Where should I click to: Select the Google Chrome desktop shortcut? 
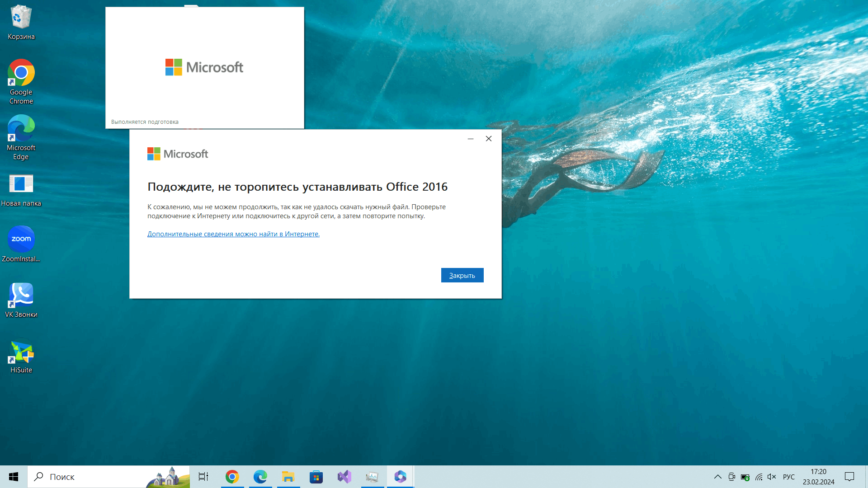[x=21, y=82]
